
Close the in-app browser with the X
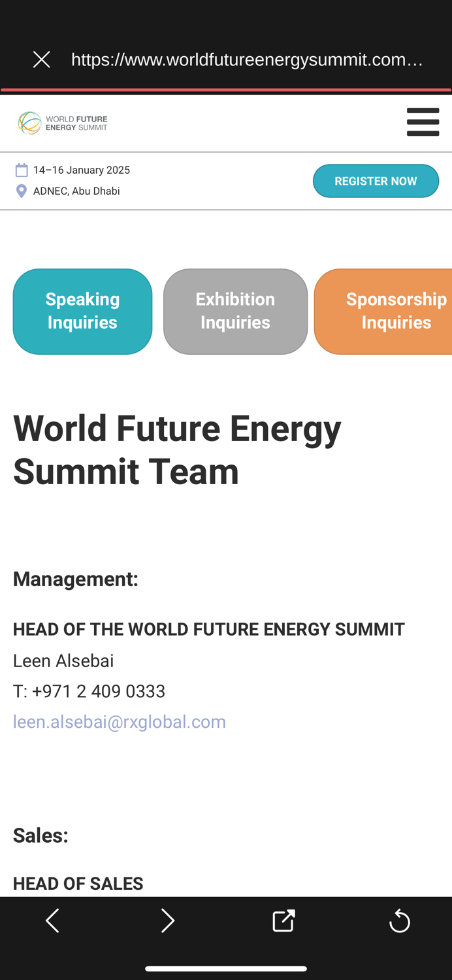(x=41, y=59)
